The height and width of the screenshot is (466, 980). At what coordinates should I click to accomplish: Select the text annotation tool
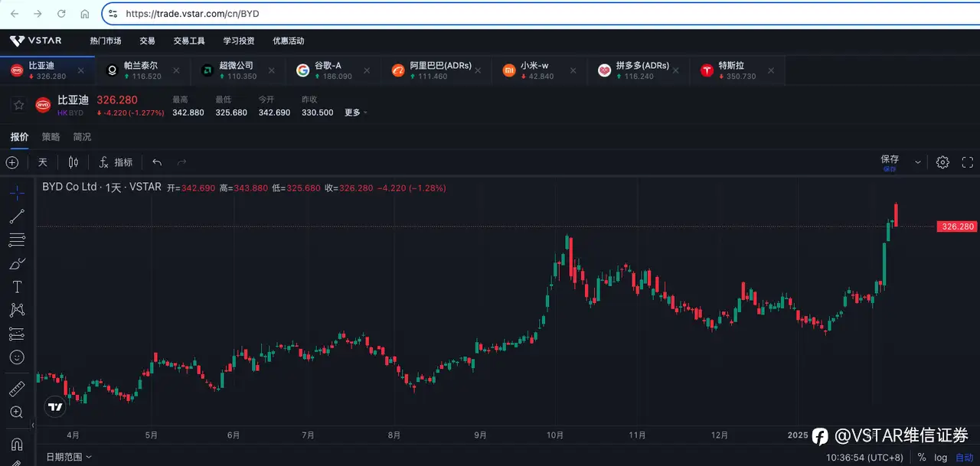[x=17, y=287]
